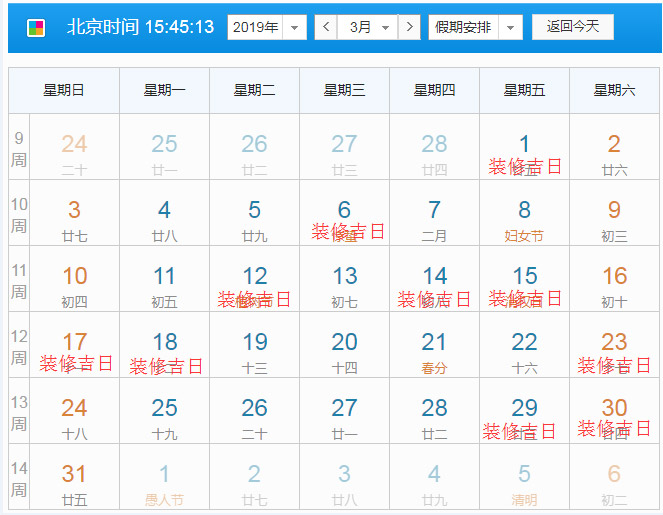Select February 24 in first row
The width and height of the screenshot is (663, 515).
click(x=74, y=155)
